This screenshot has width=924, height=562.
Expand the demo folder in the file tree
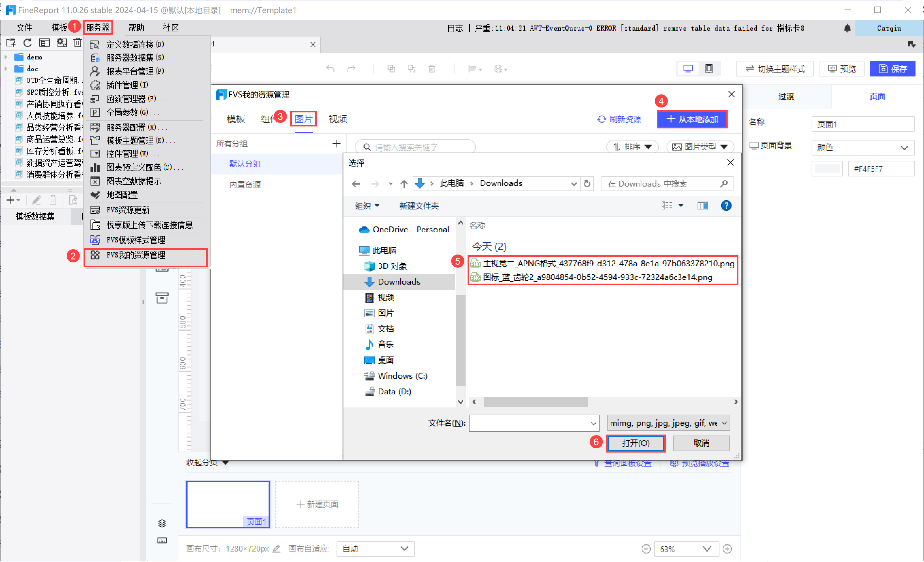(x=6, y=57)
